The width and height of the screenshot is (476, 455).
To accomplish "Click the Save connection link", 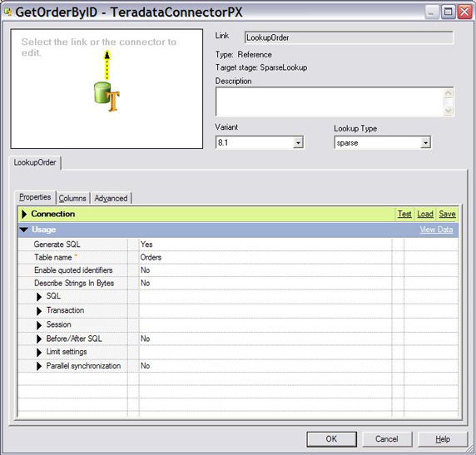I will pos(447,214).
